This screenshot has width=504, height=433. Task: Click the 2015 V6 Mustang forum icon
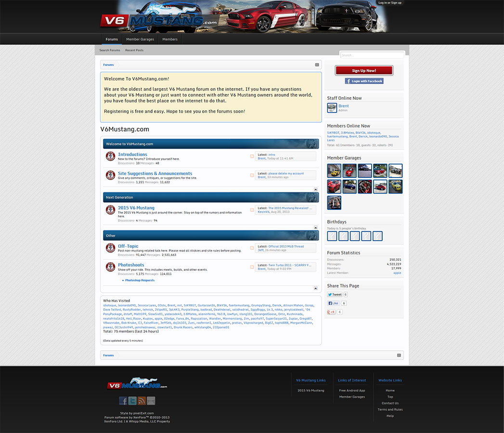[x=110, y=210]
